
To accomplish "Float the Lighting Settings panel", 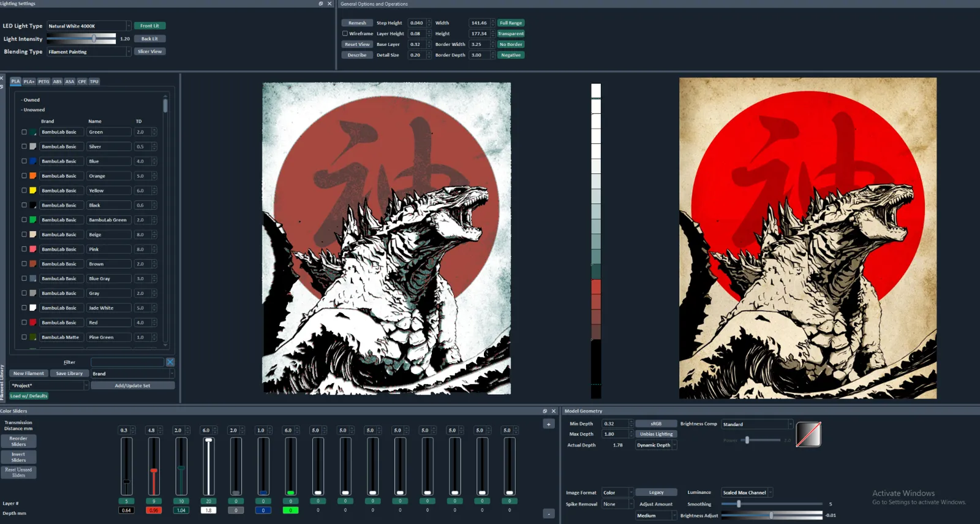I will (320, 4).
